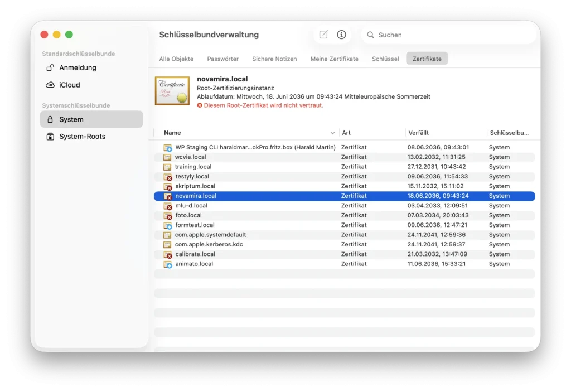Viewport: 571px width, 392px height.
Task: Open the Meine Zertifikate tab
Action: coord(335,59)
